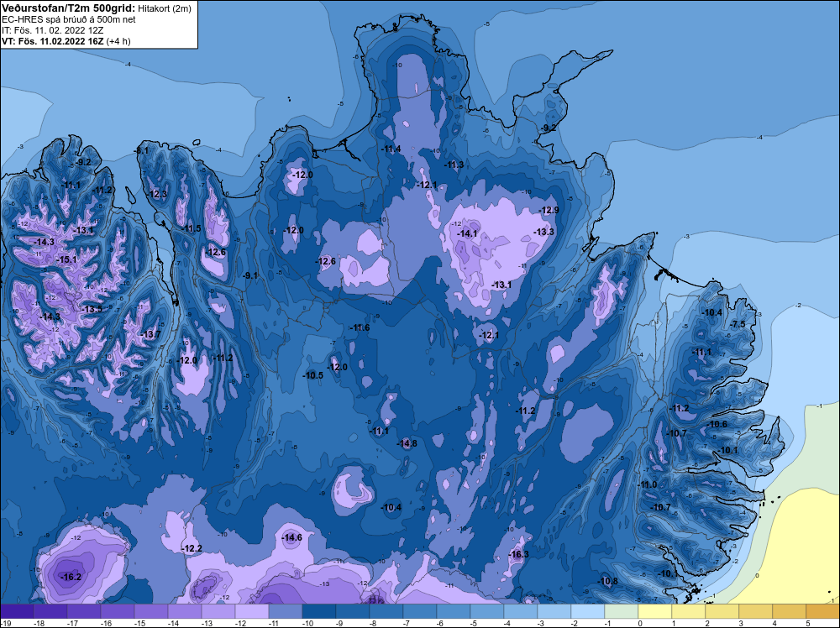Click the -11.6 temperature value on the map
Screen dimensions: 840x628
360,327
